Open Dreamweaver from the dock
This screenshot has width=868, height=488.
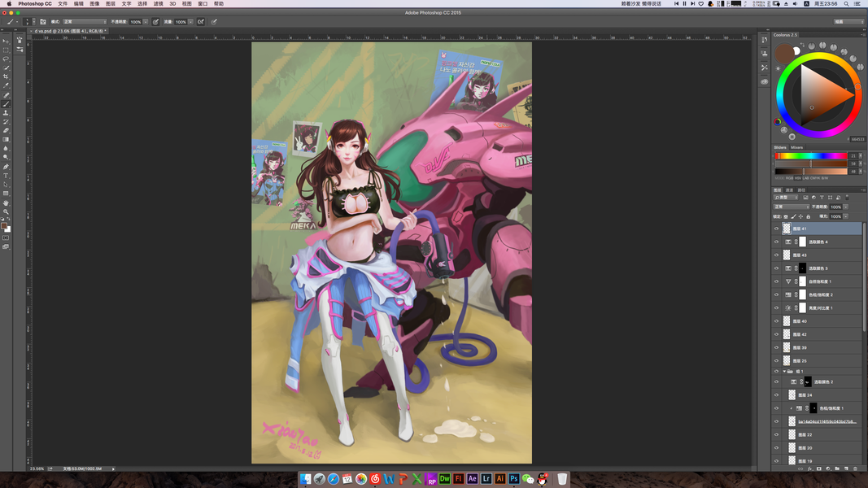click(444, 478)
